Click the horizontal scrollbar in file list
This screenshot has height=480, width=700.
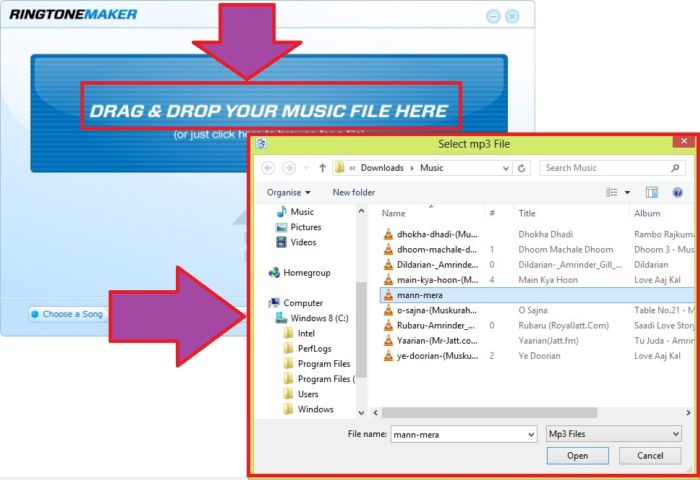click(x=490, y=413)
